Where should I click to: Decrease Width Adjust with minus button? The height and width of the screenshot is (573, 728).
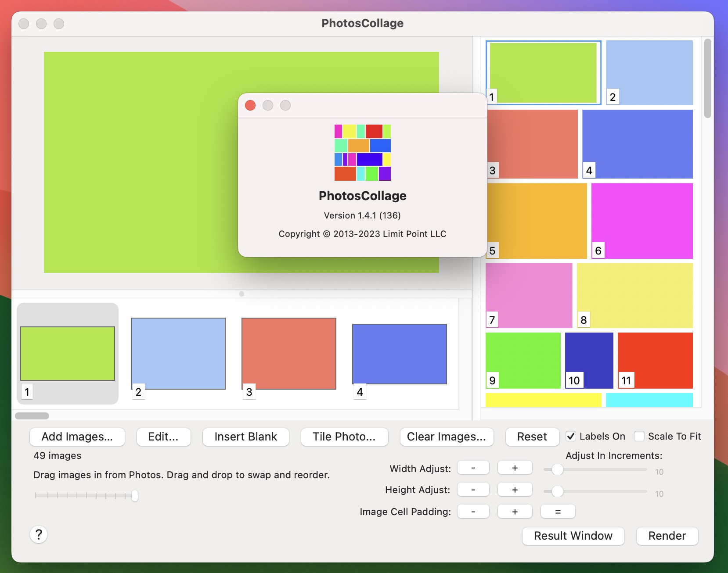tap(473, 468)
